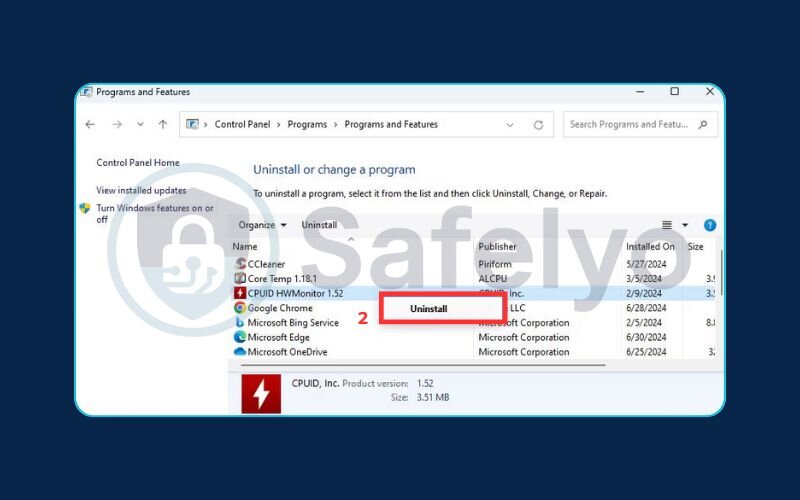This screenshot has height=500, width=800.
Task: Open Control Panel Home
Action: (138, 163)
